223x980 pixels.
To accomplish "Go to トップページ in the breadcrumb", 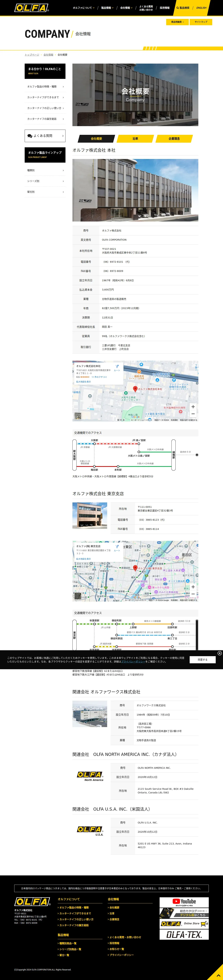I will [x=32, y=55].
